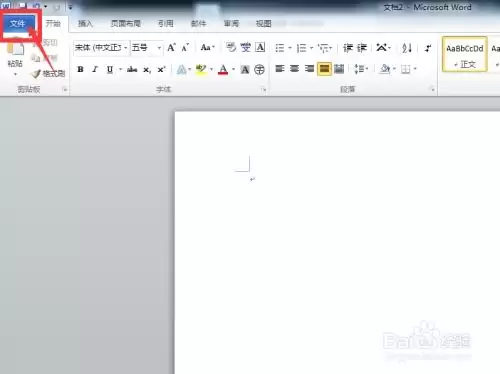Click the Phonetic Guide 拼音 icon
The image size is (500, 374).
click(246, 48)
